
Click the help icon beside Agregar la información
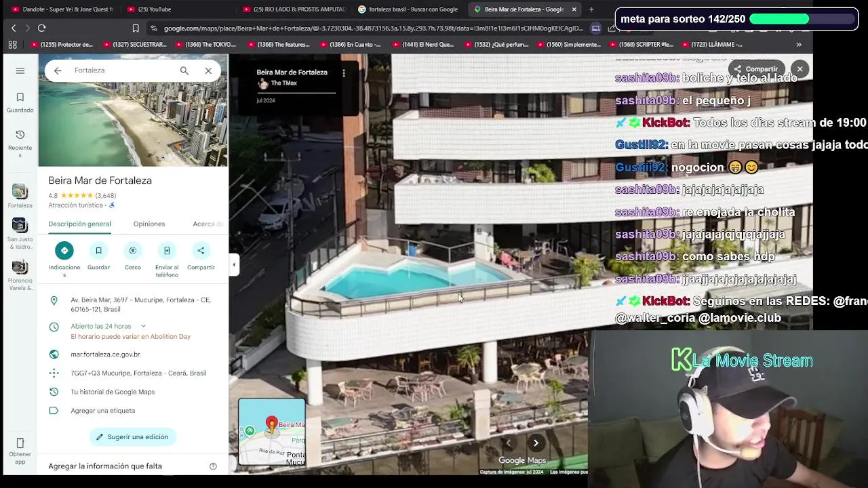(x=213, y=466)
